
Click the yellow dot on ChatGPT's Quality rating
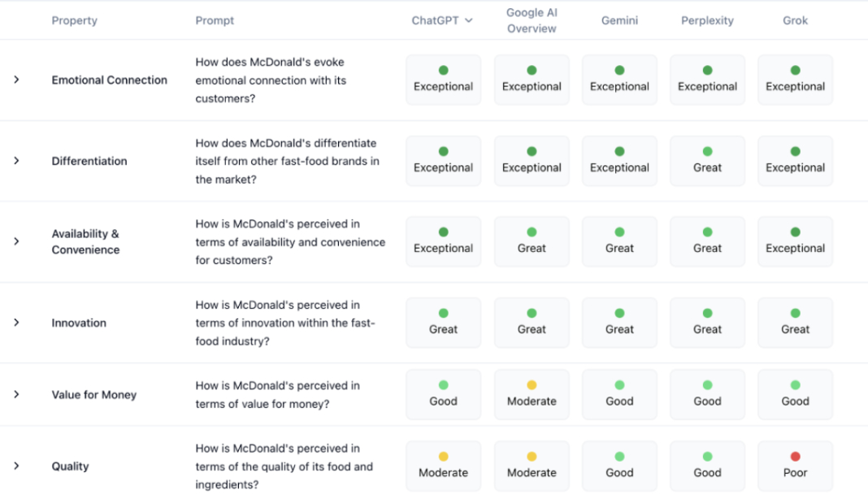(443, 458)
